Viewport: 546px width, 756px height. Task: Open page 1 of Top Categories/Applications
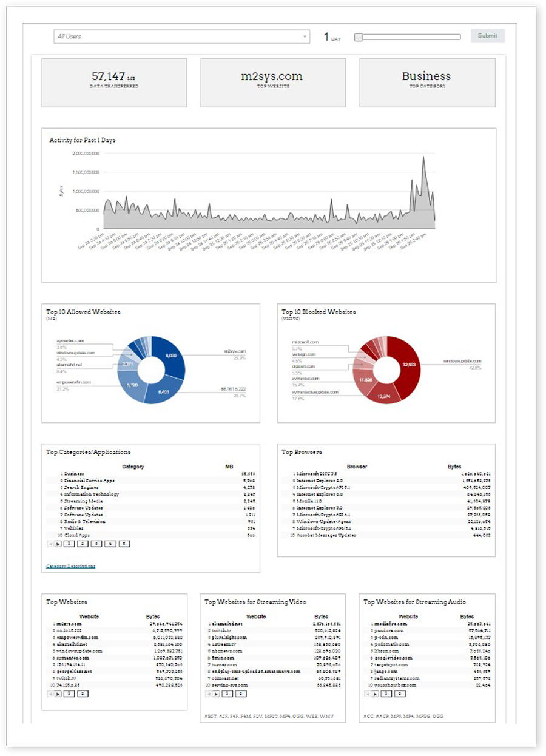(x=69, y=544)
